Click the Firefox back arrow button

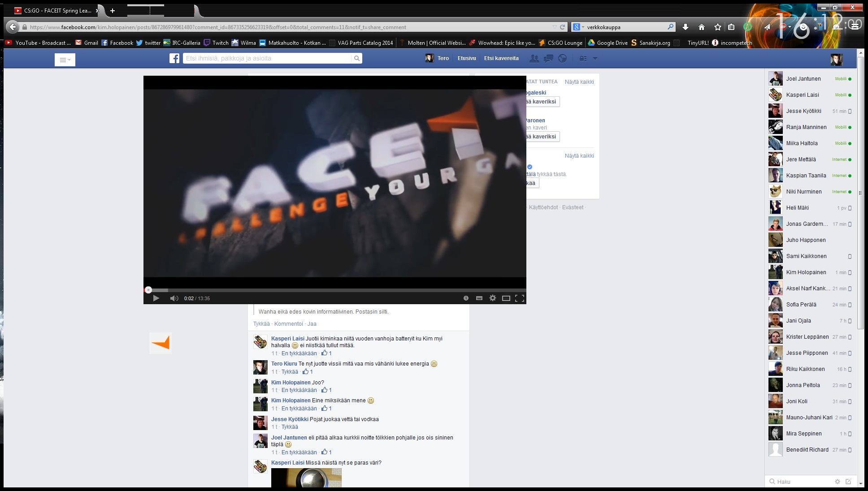point(13,27)
